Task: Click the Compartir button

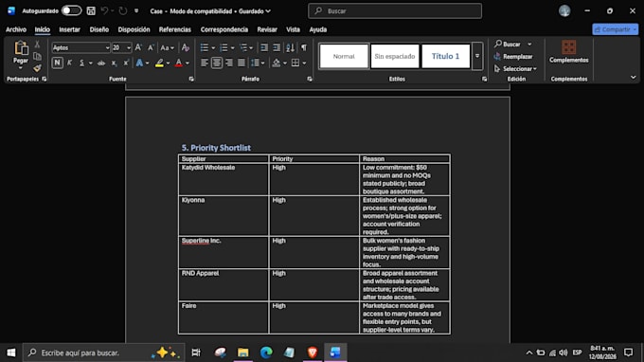Action: point(615,29)
